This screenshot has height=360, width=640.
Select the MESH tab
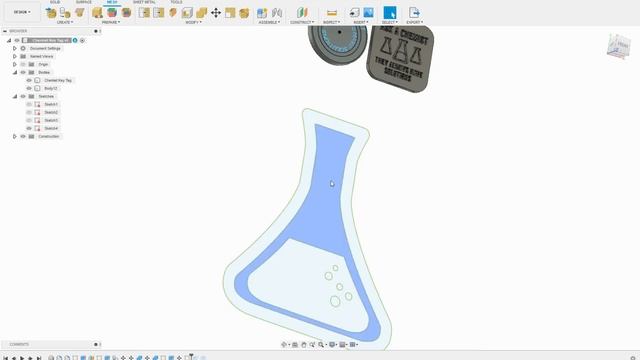112,2
